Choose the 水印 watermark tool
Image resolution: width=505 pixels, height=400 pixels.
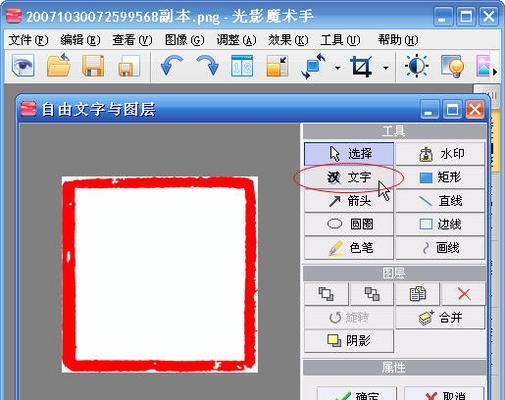coord(440,154)
